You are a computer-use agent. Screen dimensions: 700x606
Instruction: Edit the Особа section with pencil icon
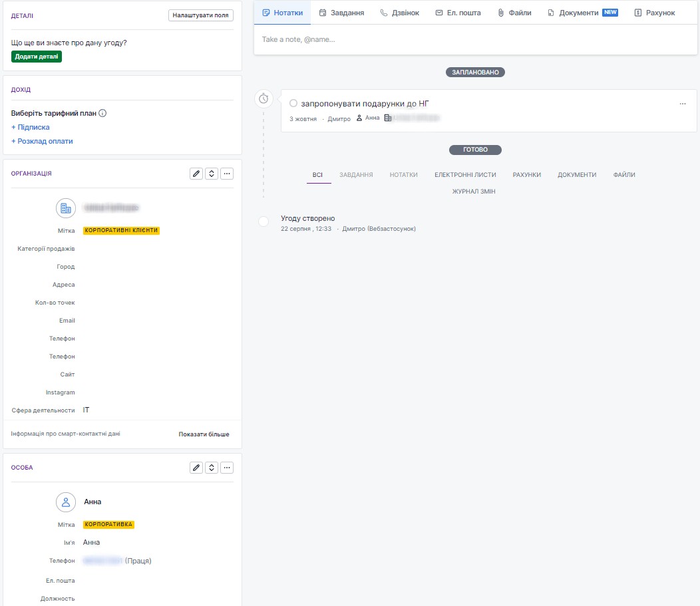click(196, 468)
